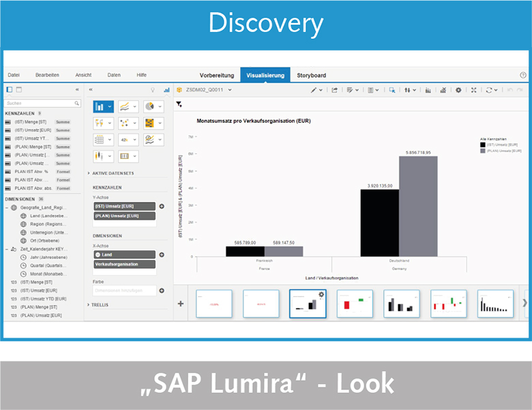Screen dimensions: 532x410
Task: Collapse the Geografie_Land_Regi hierarchy
Action: pos(7,207)
